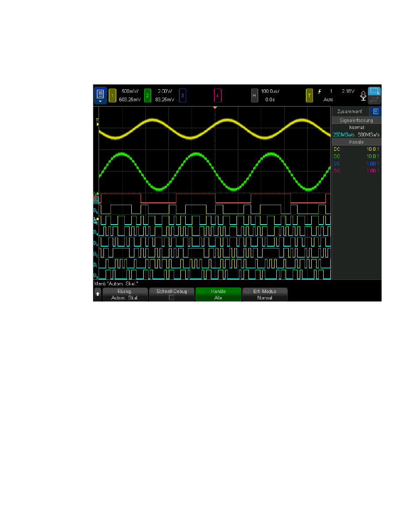Expand the dropdown arrow under main menu icon
Screen dimensions: 420x515
coord(100,101)
